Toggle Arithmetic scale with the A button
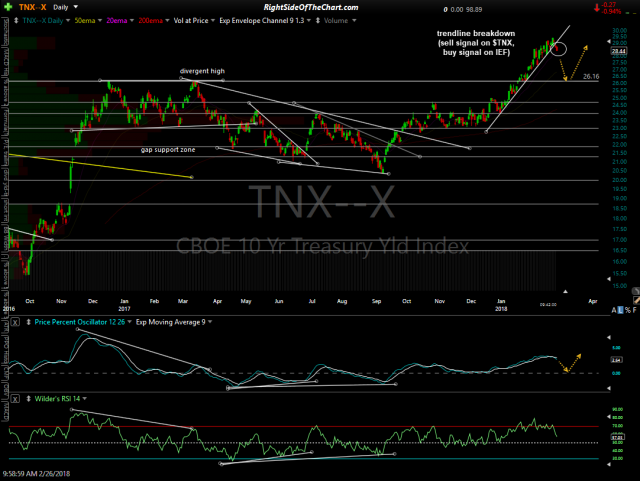Viewport: 640px width, 481px height. click(614, 310)
